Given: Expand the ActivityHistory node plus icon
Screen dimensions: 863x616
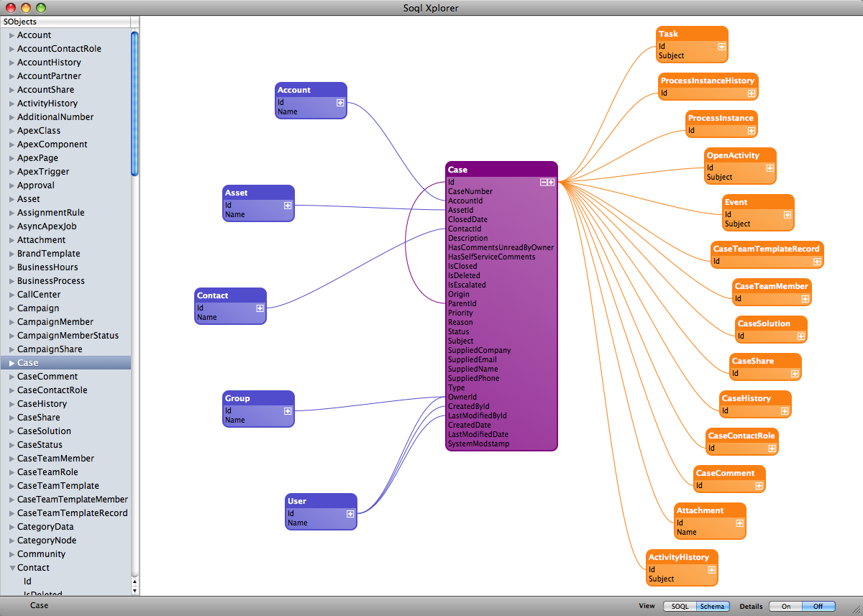Looking at the screenshot, I should (x=711, y=570).
